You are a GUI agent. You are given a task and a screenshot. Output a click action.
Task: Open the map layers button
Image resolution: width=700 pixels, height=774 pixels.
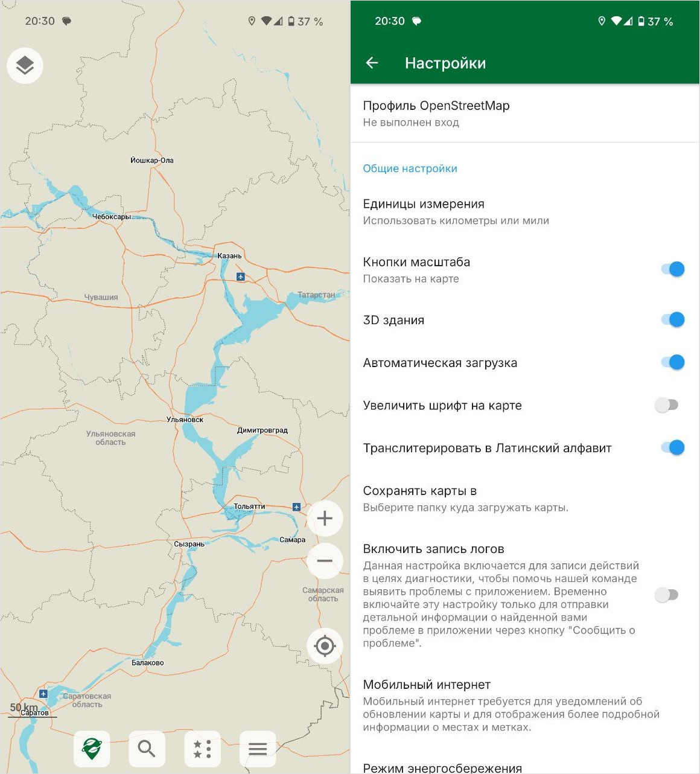tap(25, 65)
